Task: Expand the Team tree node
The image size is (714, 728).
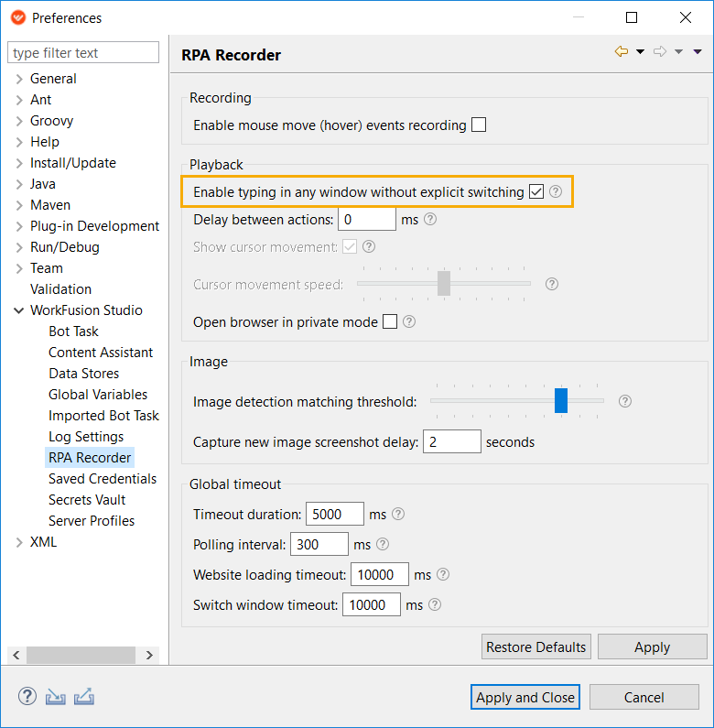Action: click(19, 268)
